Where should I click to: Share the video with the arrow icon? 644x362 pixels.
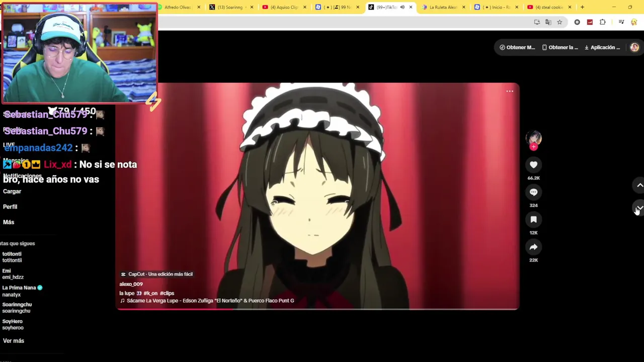533,247
